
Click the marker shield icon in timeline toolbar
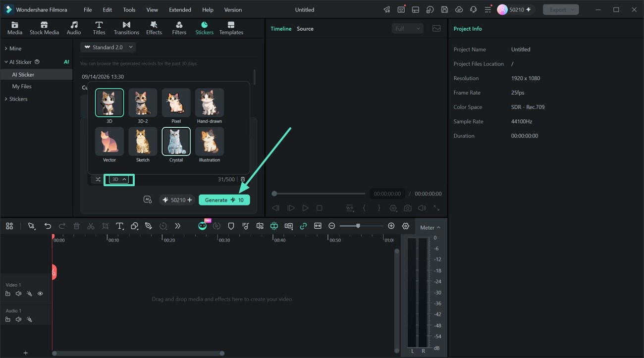(231, 226)
